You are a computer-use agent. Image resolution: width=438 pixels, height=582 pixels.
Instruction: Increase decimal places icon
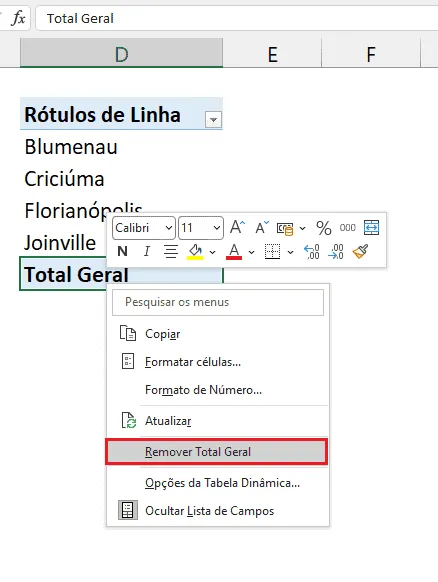click(x=311, y=252)
